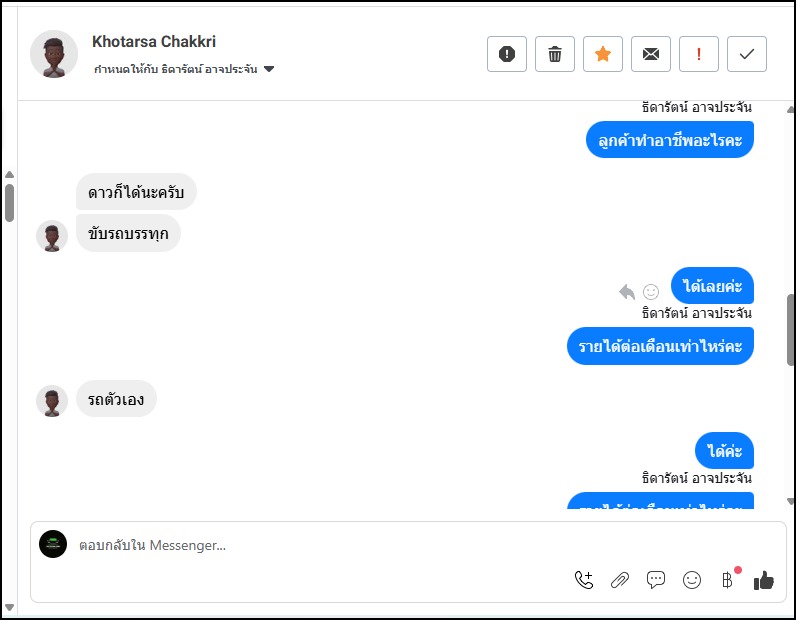Image resolution: width=796 pixels, height=620 pixels.
Task: Attach a file with the paperclip icon
Action: [620, 579]
